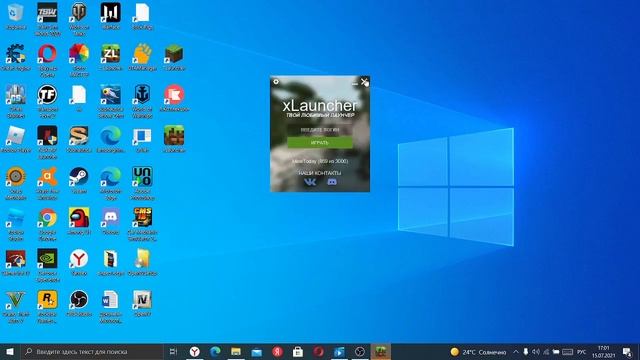The width and height of the screenshot is (640, 360).
Task: Open File Explorer from the taskbar
Action: (236, 351)
